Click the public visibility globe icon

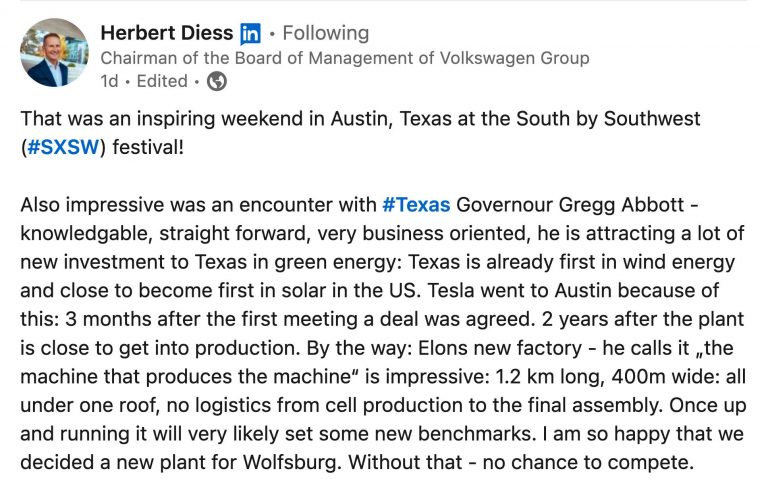pos(216,81)
